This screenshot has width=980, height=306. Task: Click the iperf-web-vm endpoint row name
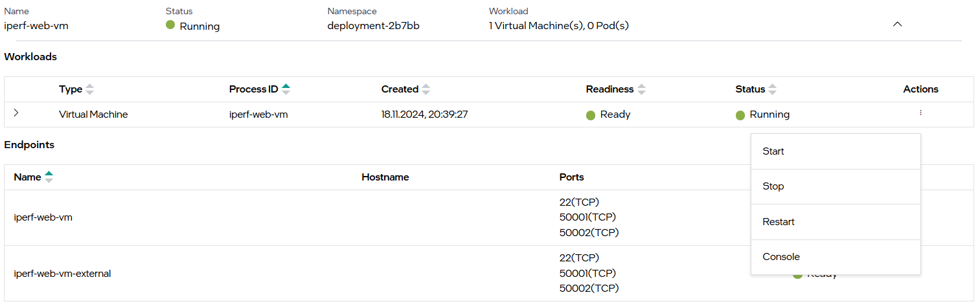click(43, 217)
